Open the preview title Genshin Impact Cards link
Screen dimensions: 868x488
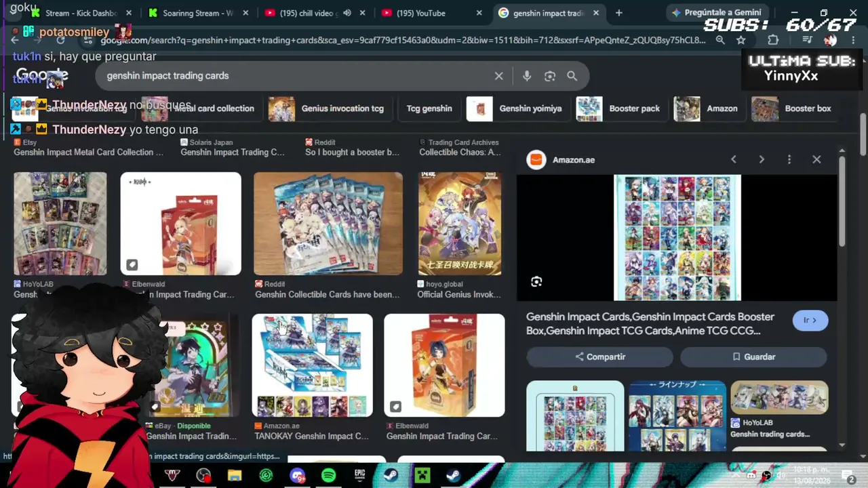pyautogui.click(x=650, y=323)
